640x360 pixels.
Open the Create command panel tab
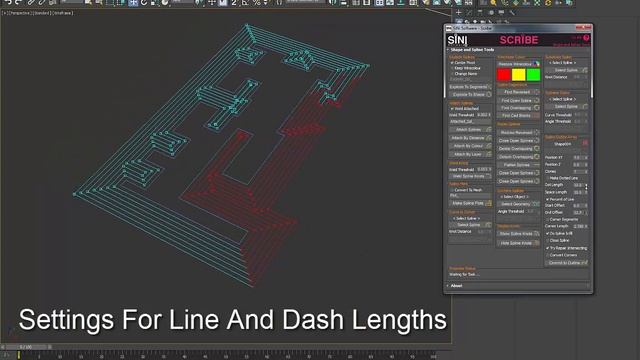click(458, 12)
